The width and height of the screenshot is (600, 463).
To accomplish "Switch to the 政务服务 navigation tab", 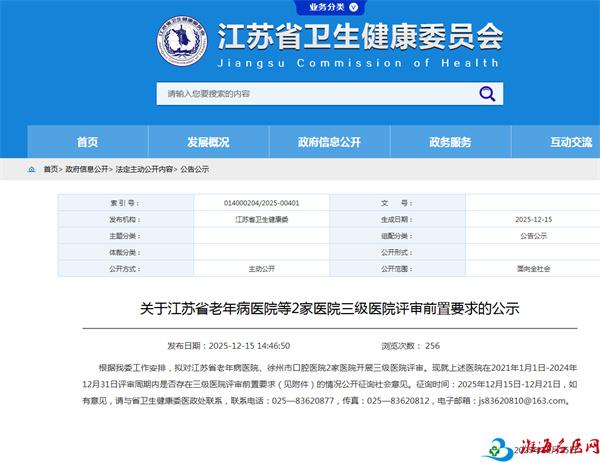I will [450, 142].
